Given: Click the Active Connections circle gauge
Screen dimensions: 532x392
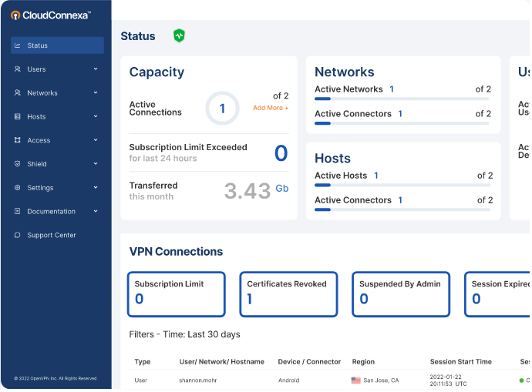Looking at the screenshot, I should 222,109.
